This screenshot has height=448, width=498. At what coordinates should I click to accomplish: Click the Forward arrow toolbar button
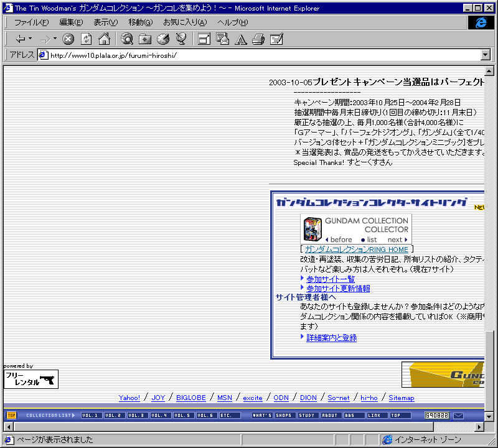(x=45, y=39)
